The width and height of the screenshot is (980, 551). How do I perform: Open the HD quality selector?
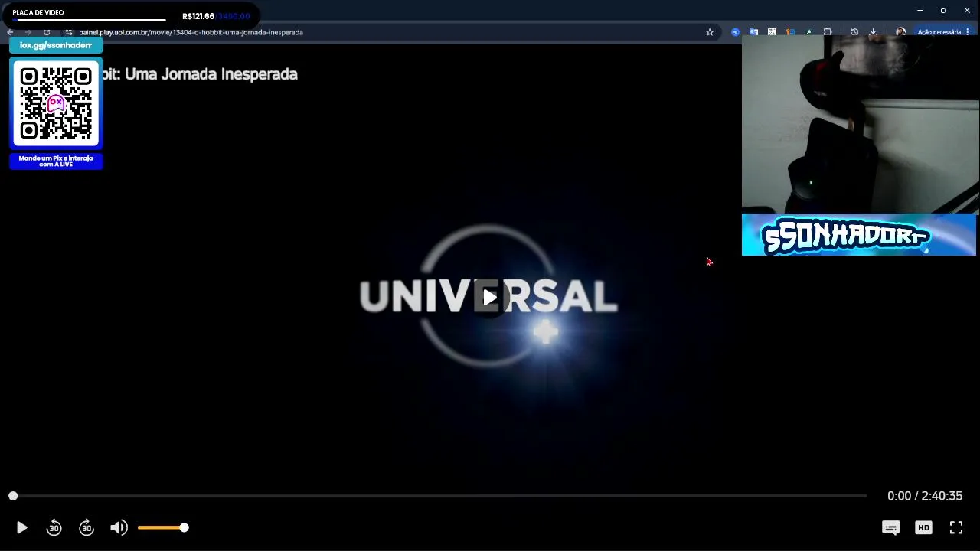[923, 527]
